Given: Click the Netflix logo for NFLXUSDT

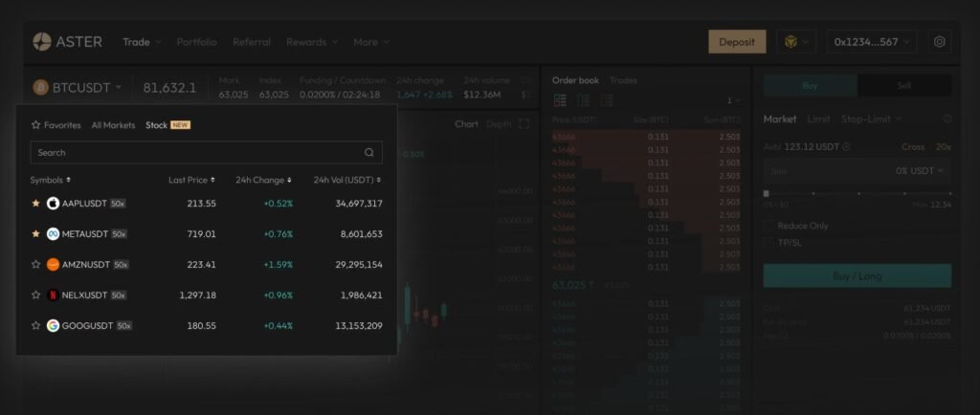Looking at the screenshot, I should click(x=54, y=295).
